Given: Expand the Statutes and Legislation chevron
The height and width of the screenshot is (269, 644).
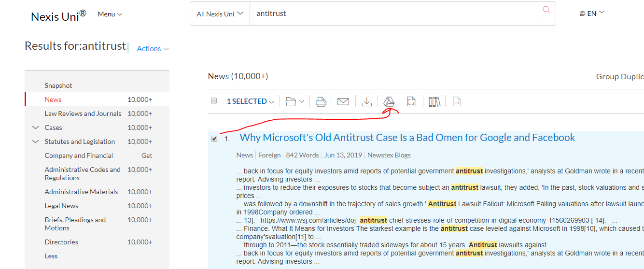Looking at the screenshot, I should 35,142.
